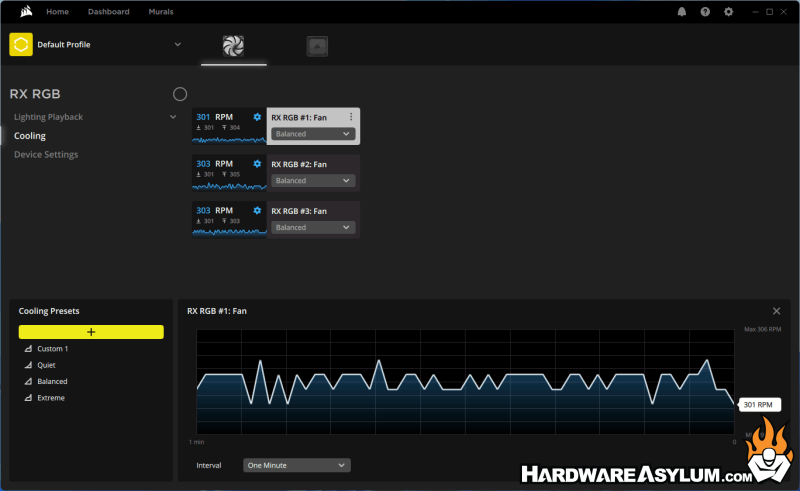This screenshot has height=491, width=800.
Task: Go to the Murals tab
Action: tap(161, 11)
